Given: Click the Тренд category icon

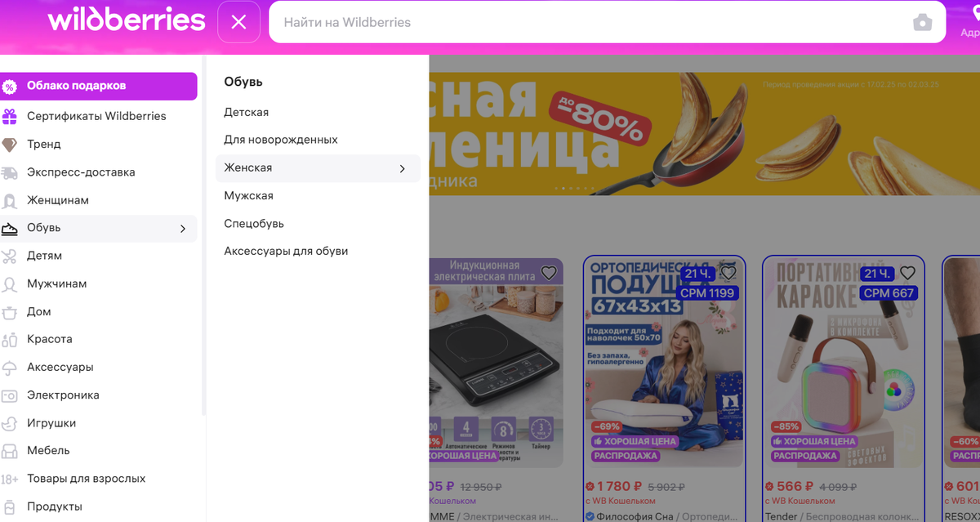Looking at the screenshot, I should (12, 144).
